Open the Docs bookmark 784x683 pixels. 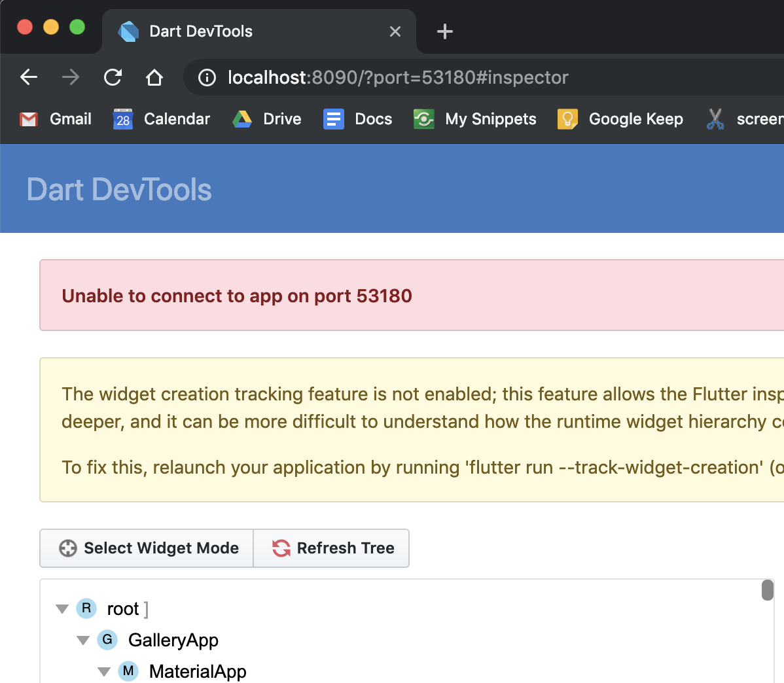coord(357,119)
